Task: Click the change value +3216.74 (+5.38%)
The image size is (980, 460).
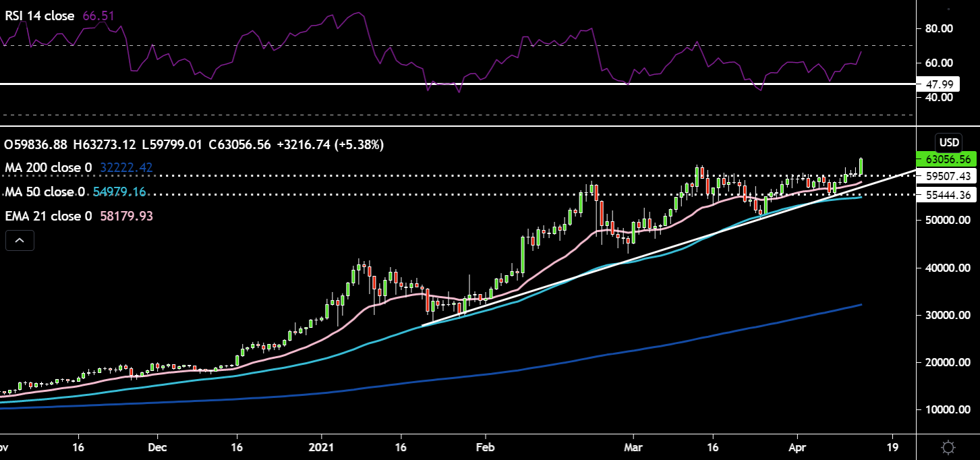Action: pyautogui.click(x=330, y=144)
